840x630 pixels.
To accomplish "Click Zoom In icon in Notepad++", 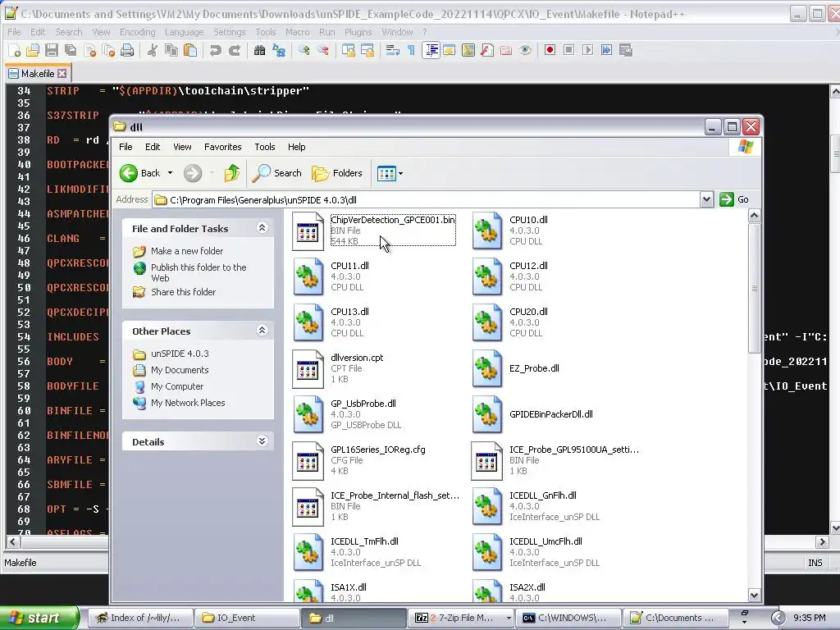I will pos(304,50).
